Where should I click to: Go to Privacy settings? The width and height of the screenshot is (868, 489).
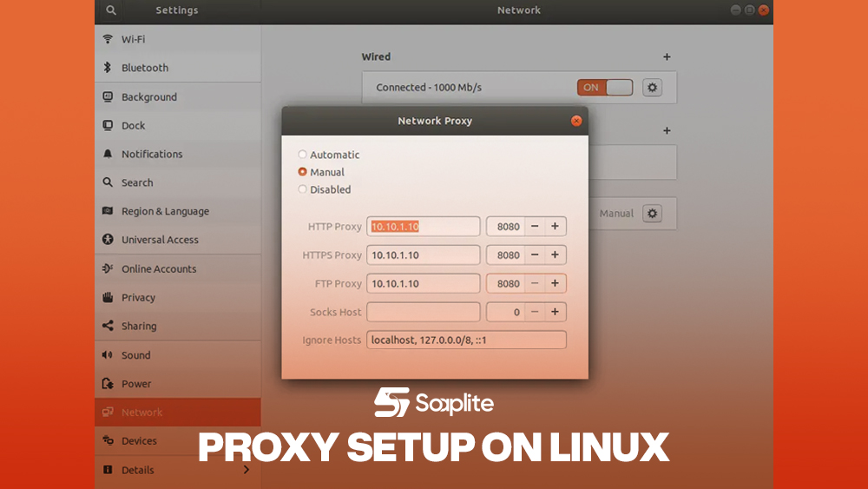[178, 297]
